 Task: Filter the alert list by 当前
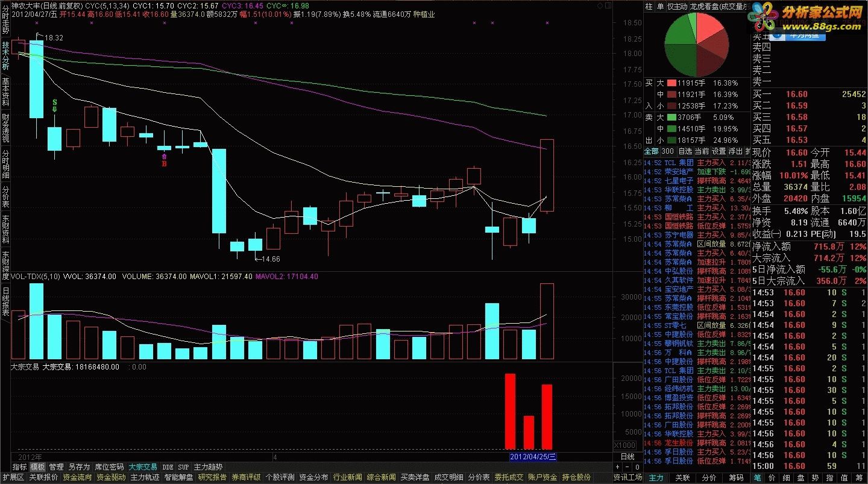click(x=702, y=151)
